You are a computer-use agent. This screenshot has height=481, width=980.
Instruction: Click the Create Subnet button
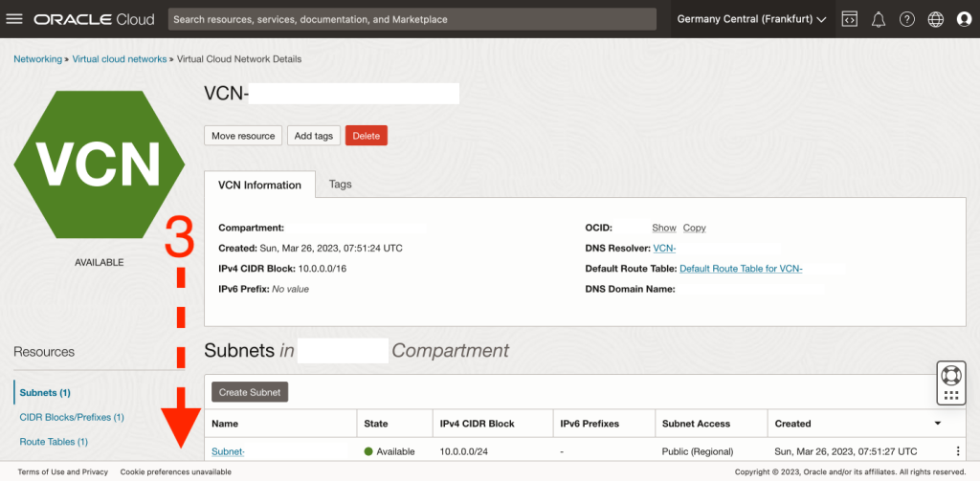click(250, 392)
